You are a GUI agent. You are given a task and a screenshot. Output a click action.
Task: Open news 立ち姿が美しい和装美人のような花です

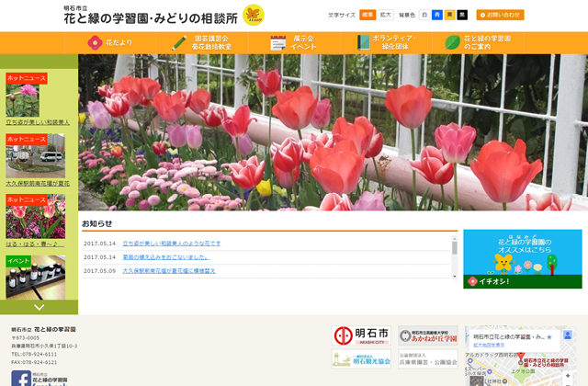pos(172,244)
